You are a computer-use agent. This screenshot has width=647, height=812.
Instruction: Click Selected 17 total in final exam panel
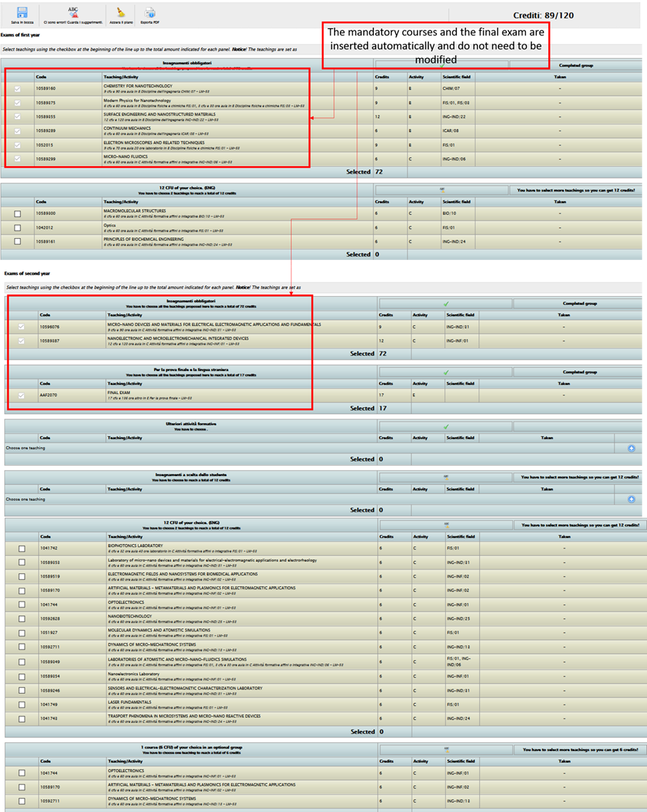click(368, 409)
